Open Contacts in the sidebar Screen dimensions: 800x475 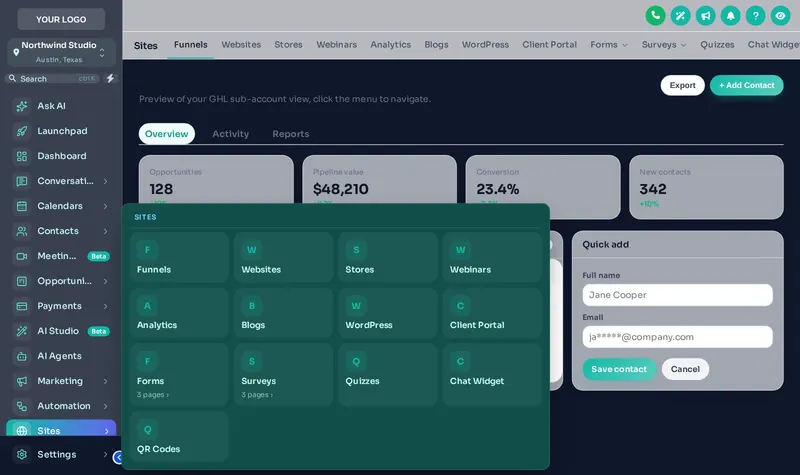coord(61,231)
